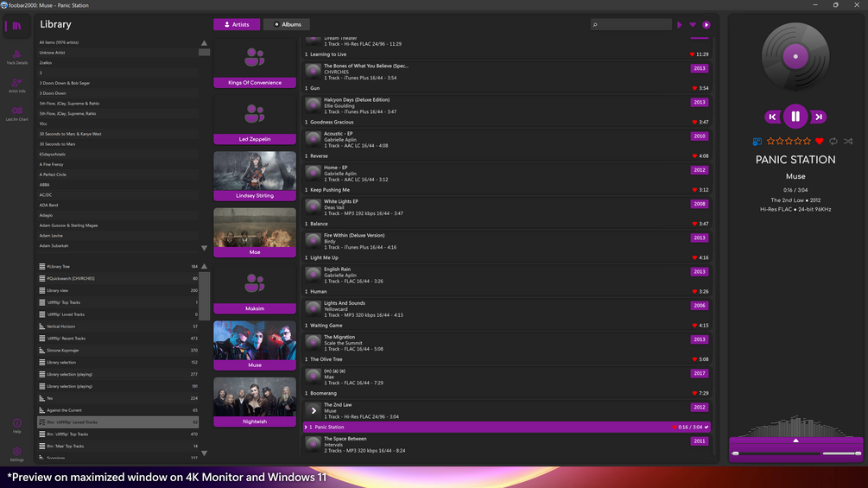Adjust the volume slider at bottom right

(x=841, y=453)
